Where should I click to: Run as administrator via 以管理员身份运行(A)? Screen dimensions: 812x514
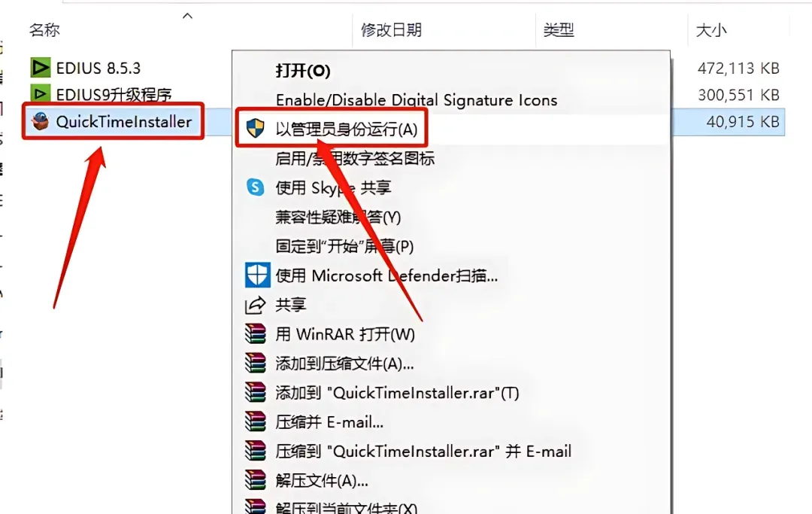pos(346,129)
